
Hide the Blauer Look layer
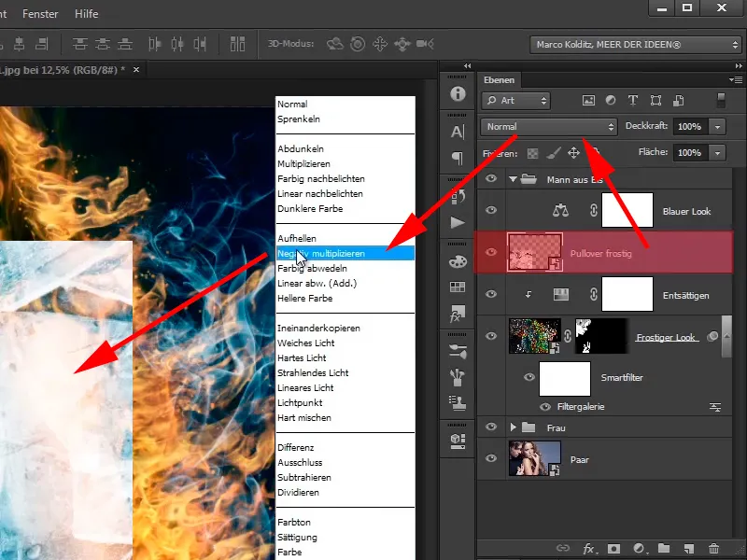(491, 210)
